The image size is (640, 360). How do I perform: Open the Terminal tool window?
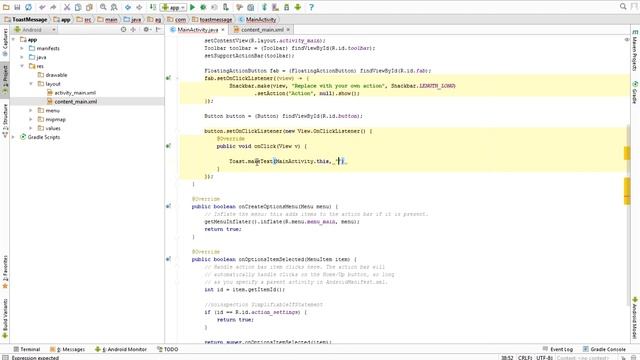[27, 349]
